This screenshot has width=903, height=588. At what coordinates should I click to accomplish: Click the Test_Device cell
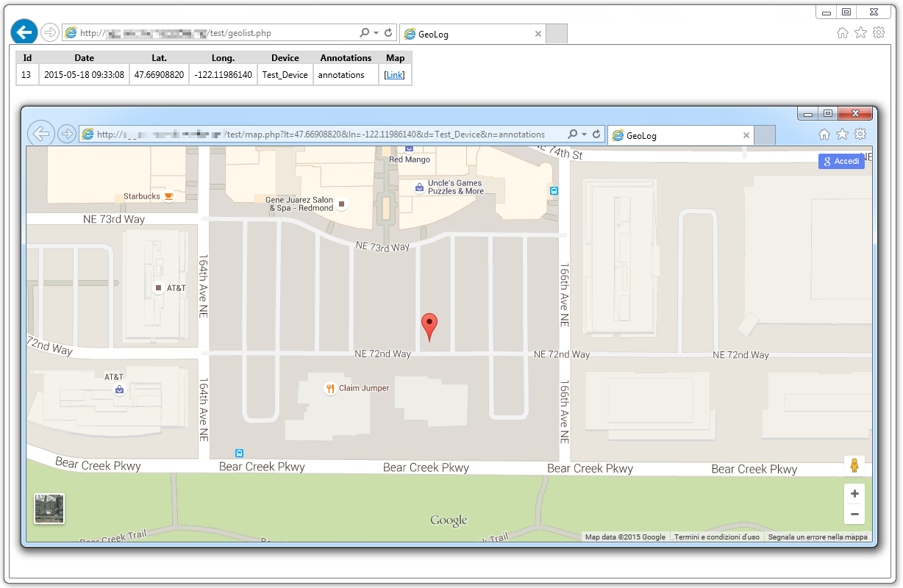coord(285,75)
